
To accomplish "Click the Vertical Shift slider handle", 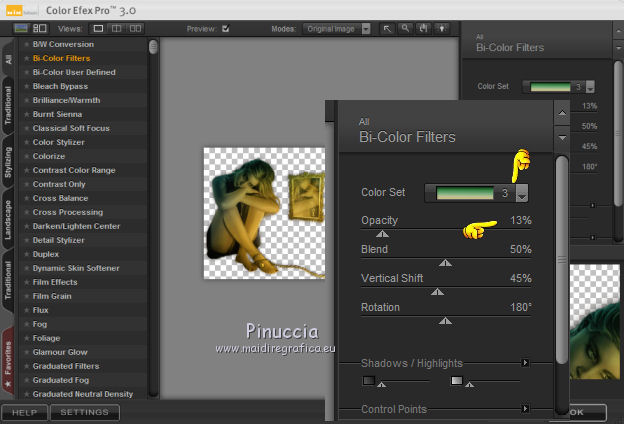I will point(437,292).
